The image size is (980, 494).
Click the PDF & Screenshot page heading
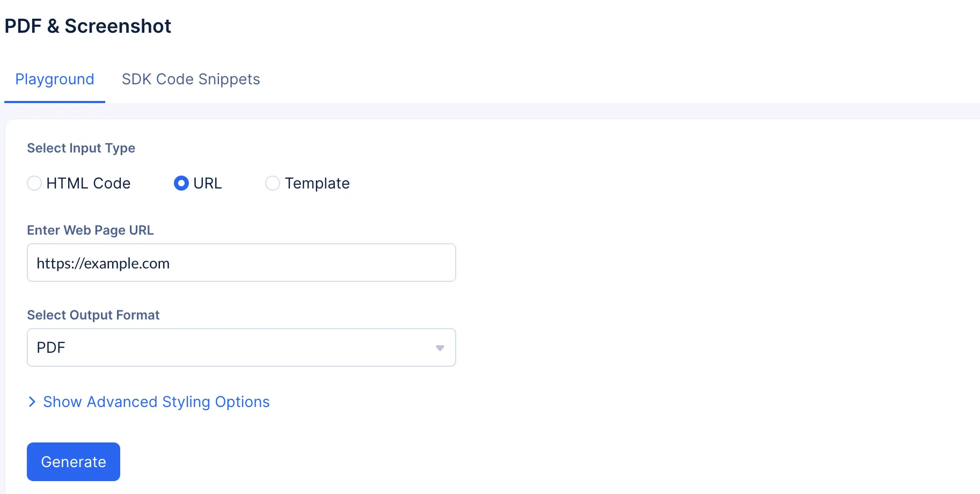coord(88,26)
